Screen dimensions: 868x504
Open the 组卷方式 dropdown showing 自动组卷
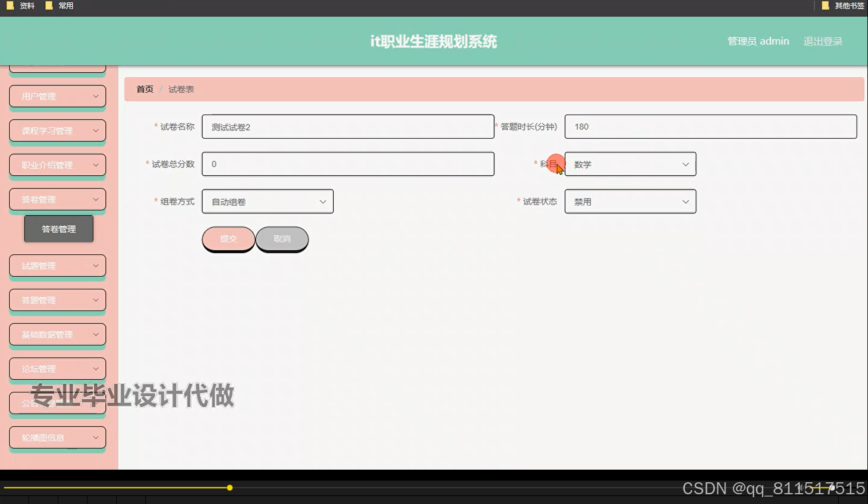tap(267, 201)
